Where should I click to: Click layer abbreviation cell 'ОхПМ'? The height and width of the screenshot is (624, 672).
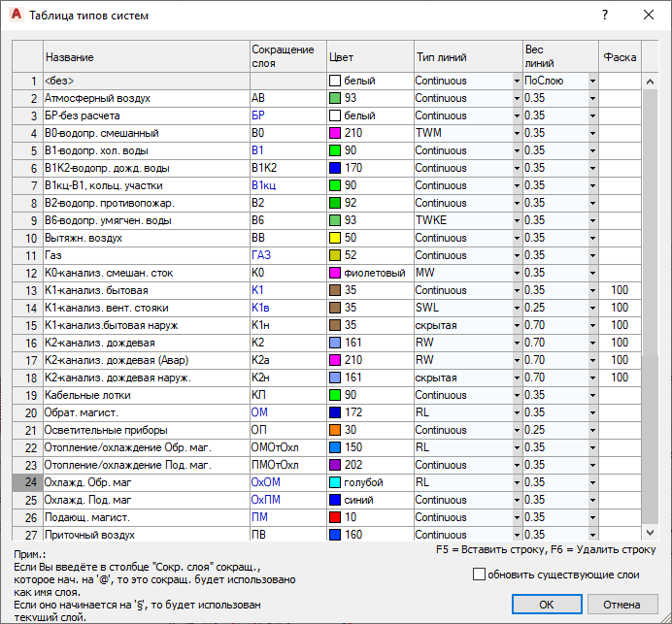pyautogui.click(x=288, y=500)
